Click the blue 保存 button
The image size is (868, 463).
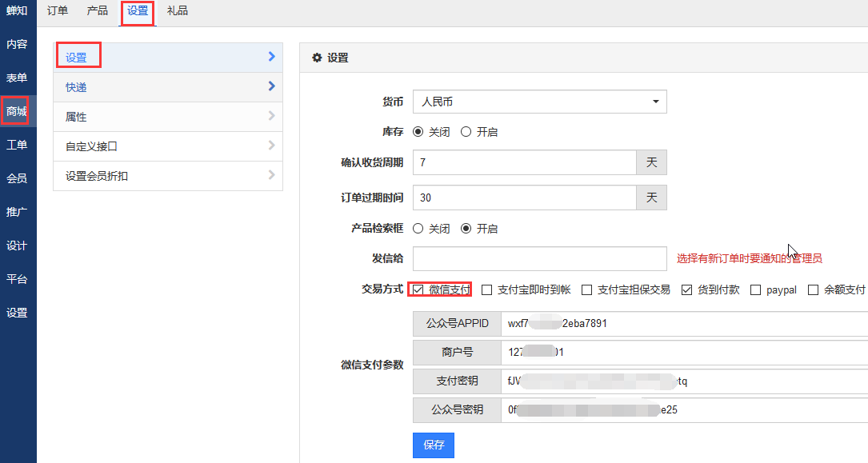click(x=433, y=445)
